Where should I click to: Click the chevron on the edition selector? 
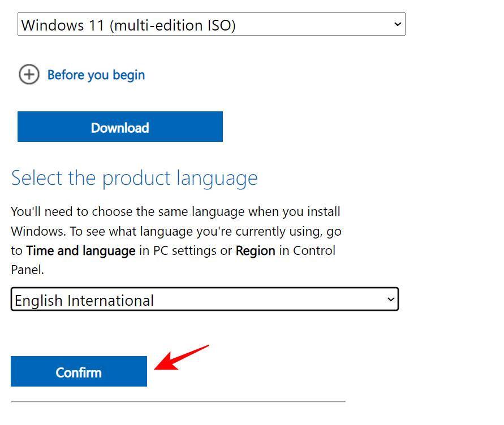(x=397, y=24)
